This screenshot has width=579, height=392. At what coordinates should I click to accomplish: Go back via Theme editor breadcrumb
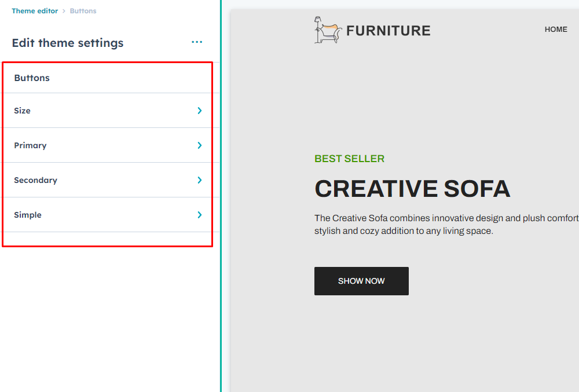pos(35,11)
